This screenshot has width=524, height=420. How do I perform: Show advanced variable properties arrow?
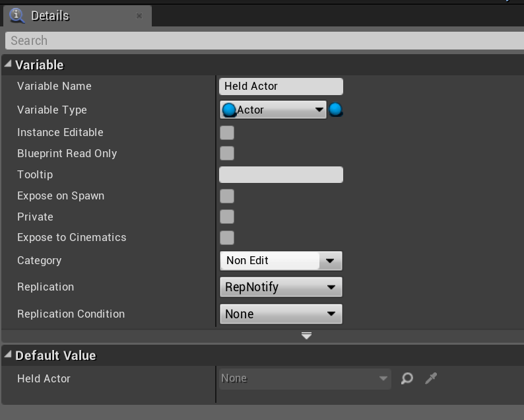click(x=306, y=335)
